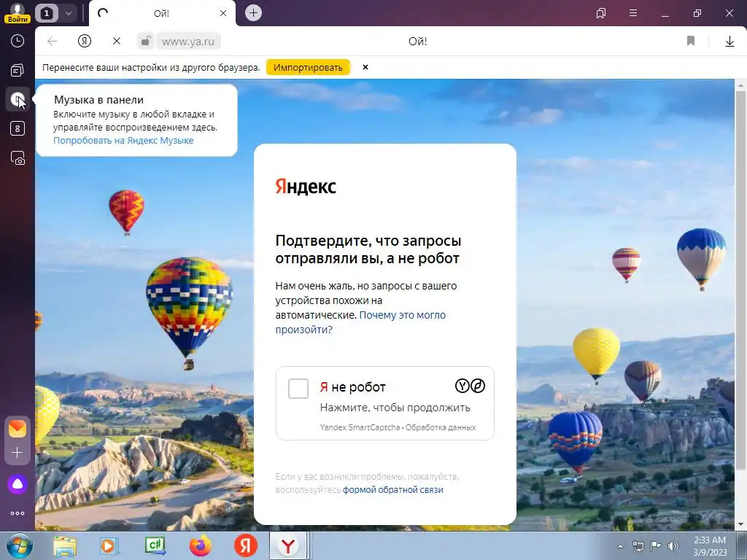Go back with the back arrow
The height and width of the screenshot is (560, 747).
tap(53, 42)
